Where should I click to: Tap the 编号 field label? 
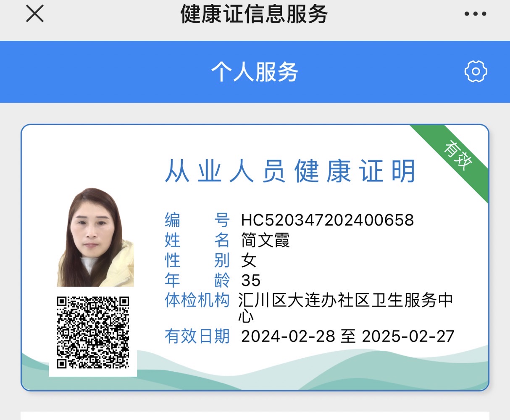click(x=197, y=220)
